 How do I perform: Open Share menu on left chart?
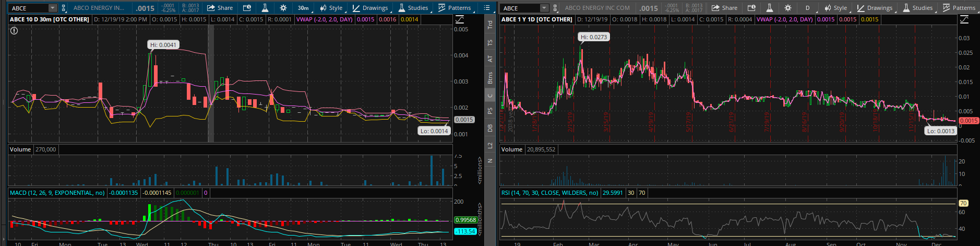point(220,8)
